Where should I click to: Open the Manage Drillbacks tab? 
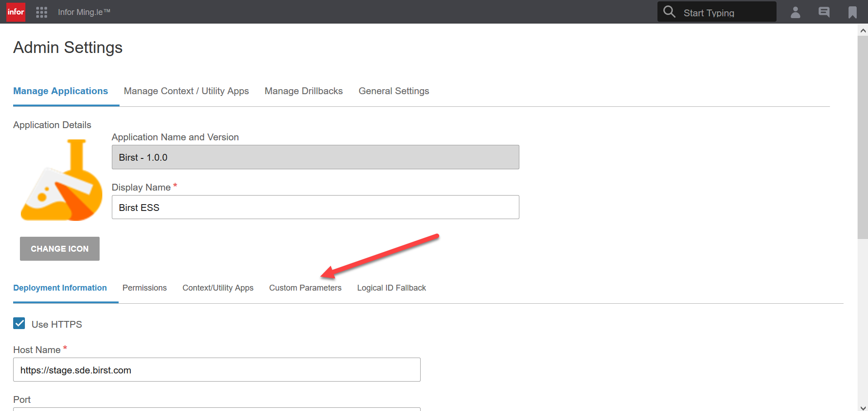point(304,91)
